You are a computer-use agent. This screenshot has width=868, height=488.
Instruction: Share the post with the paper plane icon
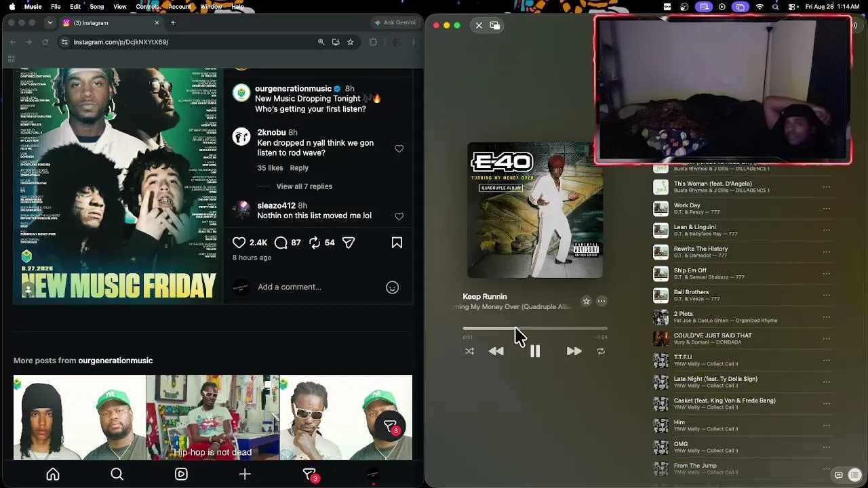349,243
